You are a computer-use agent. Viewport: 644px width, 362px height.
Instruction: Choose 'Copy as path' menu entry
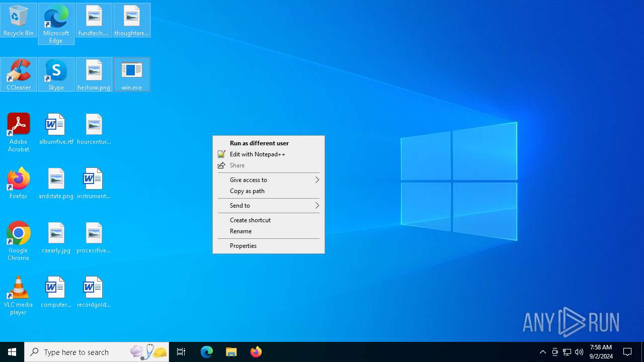point(269,191)
